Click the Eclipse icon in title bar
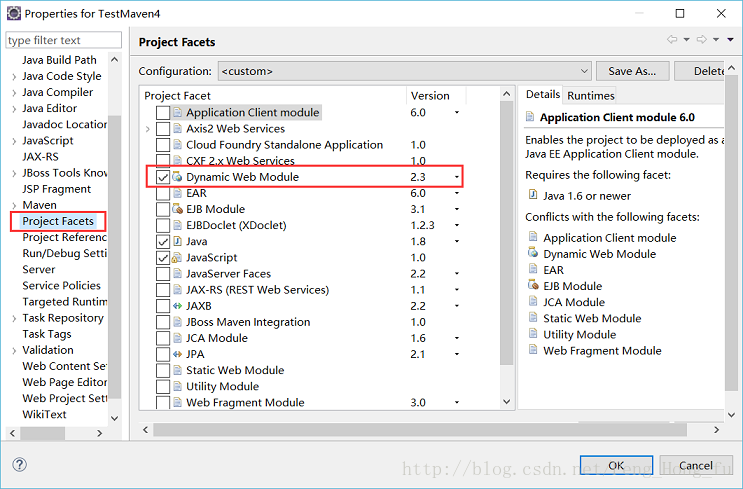Screen dimensions: 743x489 coord(14,13)
